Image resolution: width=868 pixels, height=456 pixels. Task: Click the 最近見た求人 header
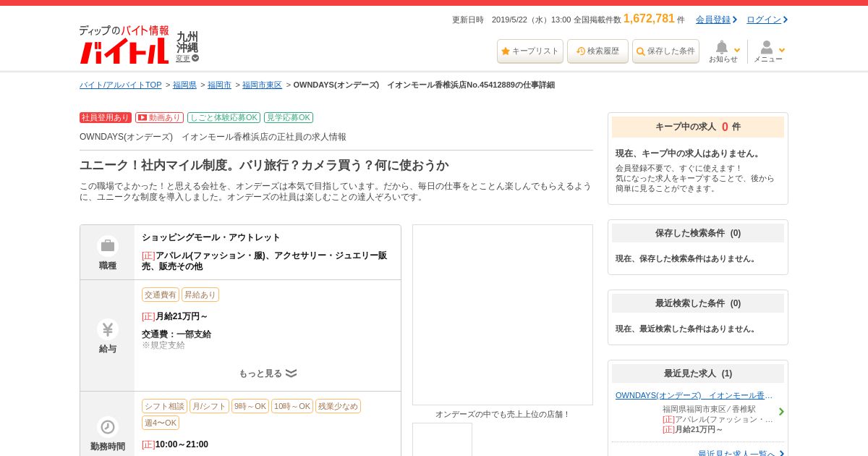[698, 373]
